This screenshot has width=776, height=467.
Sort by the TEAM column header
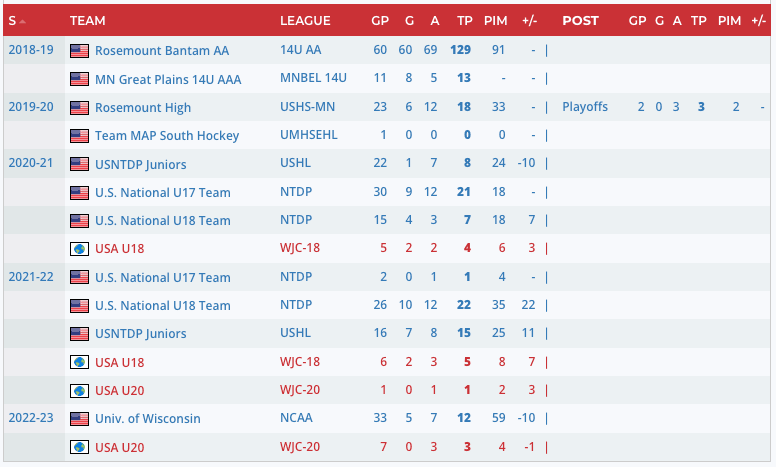pos(88,20)
